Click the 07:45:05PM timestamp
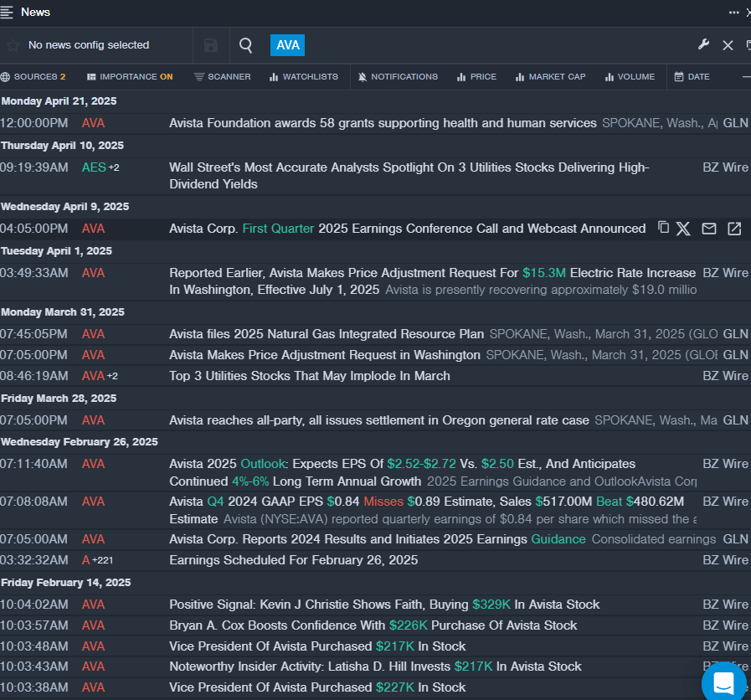The image size is (751, 700). (34, 334)
